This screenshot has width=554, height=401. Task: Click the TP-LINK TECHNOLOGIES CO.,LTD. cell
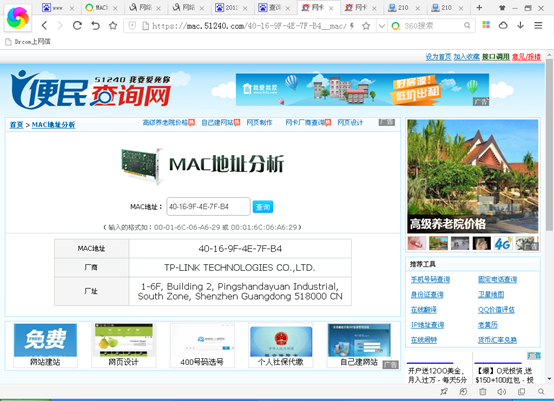point(240,267)
